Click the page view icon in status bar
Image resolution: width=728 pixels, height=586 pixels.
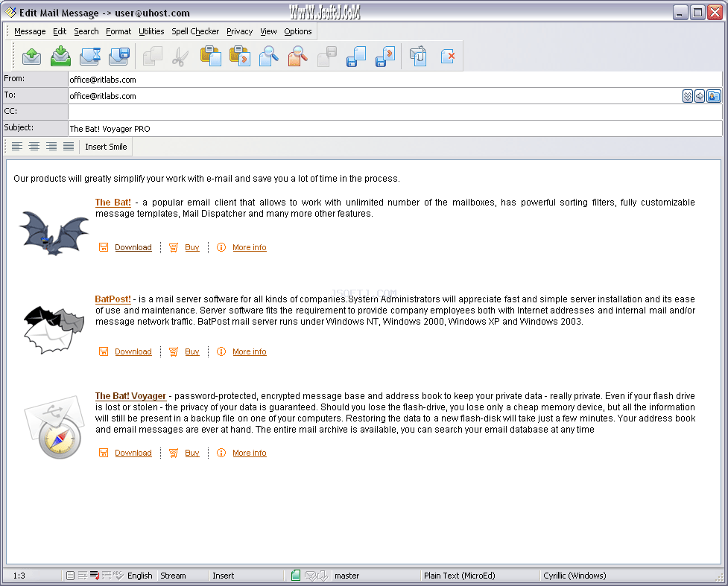70,576
